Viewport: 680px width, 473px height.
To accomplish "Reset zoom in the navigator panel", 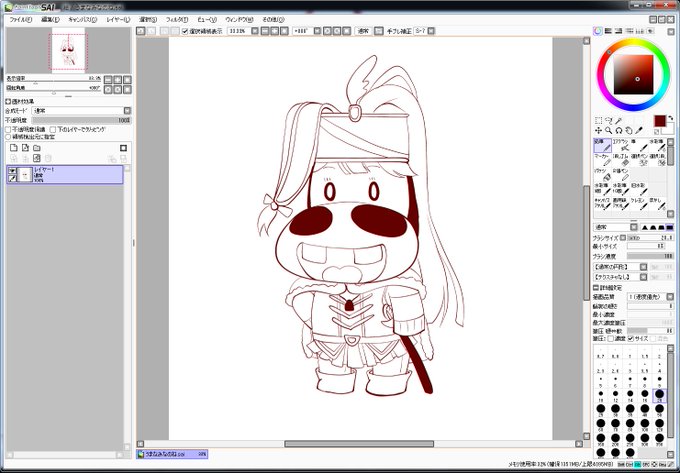I will (x=127, y=79).
